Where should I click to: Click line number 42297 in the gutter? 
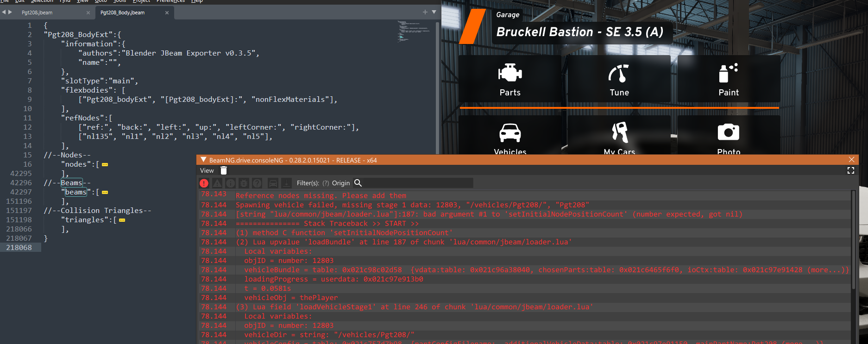coord(21,192)
